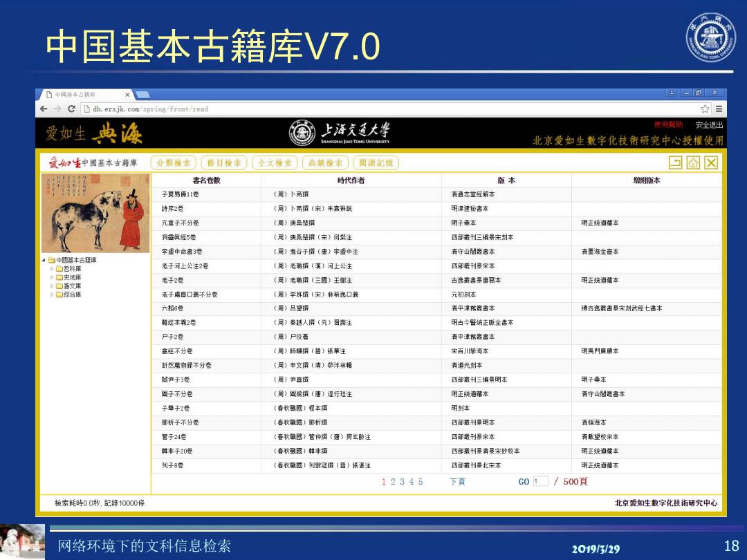Screen dimensions: 747x560
Task: Expand the 史地庫 tree node
Action: [52, 278]
